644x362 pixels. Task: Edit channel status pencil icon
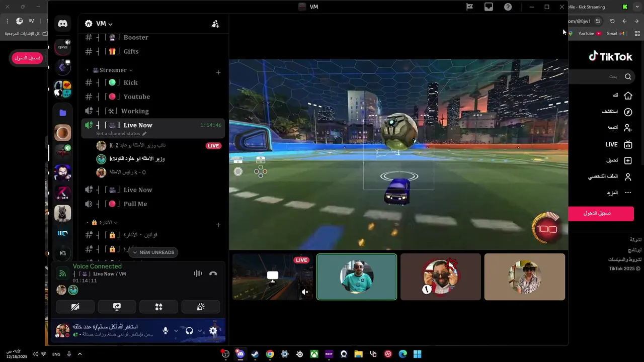coord(144,134)
